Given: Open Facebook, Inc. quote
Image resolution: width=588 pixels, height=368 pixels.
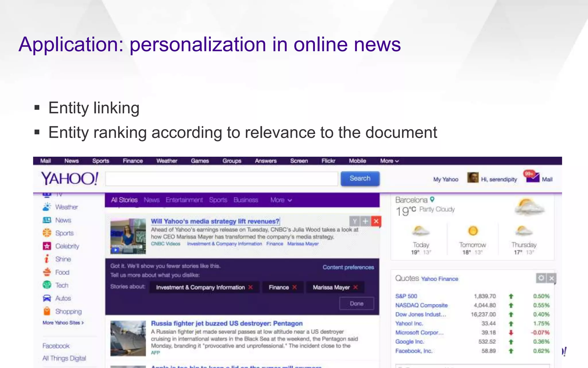Looking at the screenshot, I should (x=413, y=351).
